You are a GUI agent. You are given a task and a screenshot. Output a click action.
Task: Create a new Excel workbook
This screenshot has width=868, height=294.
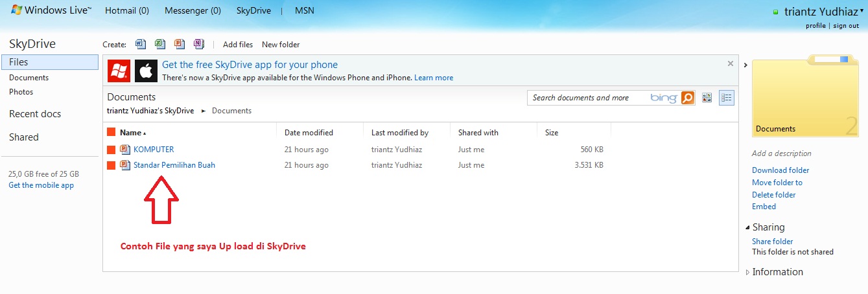tap(160, 44)
